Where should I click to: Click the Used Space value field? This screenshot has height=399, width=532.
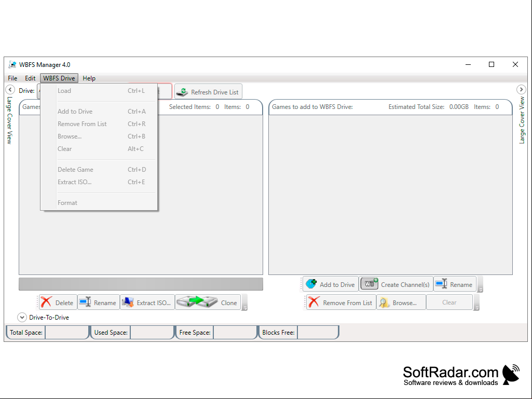(152, 332)
